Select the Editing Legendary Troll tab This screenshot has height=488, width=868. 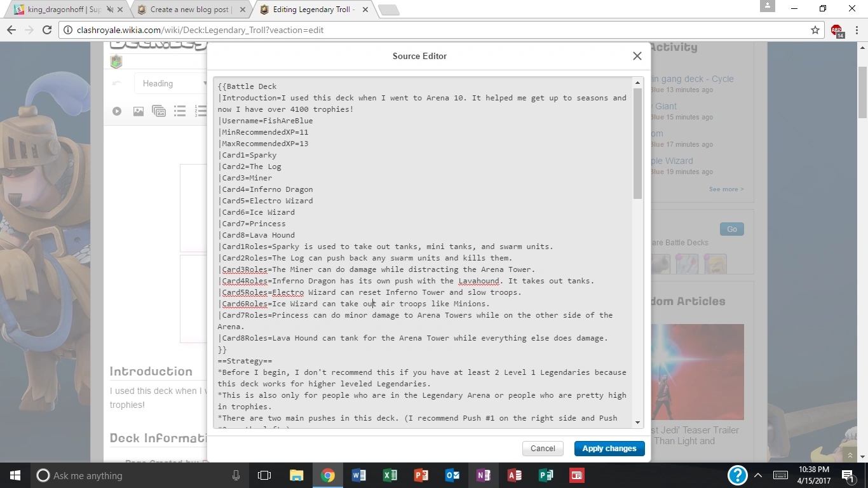[x=313, y=10]
